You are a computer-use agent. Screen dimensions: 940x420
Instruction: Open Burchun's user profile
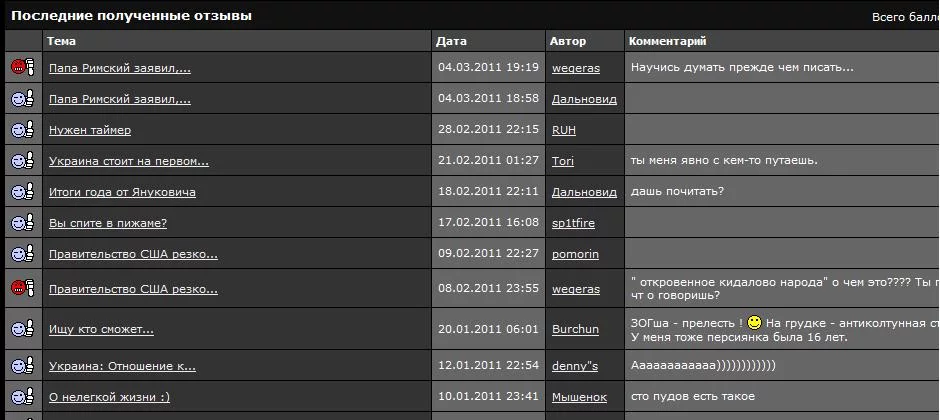(x=576, y=329)
